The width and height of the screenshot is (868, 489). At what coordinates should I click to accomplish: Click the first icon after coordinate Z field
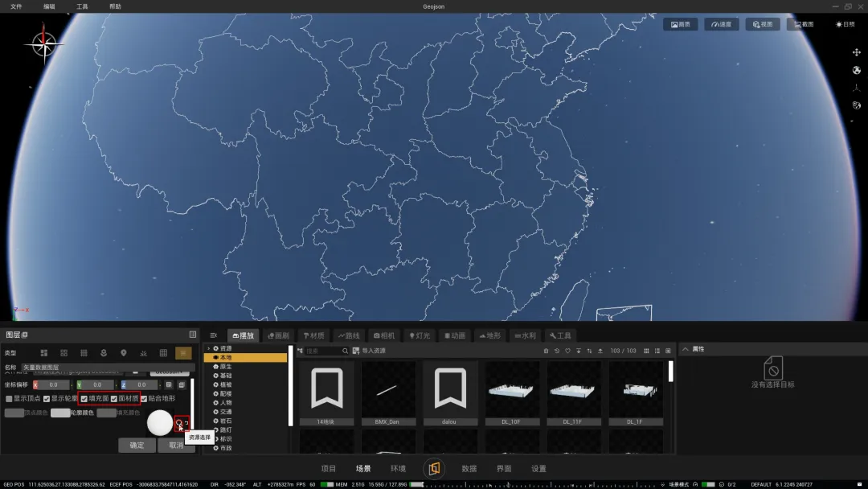click(x=169, y=384)
